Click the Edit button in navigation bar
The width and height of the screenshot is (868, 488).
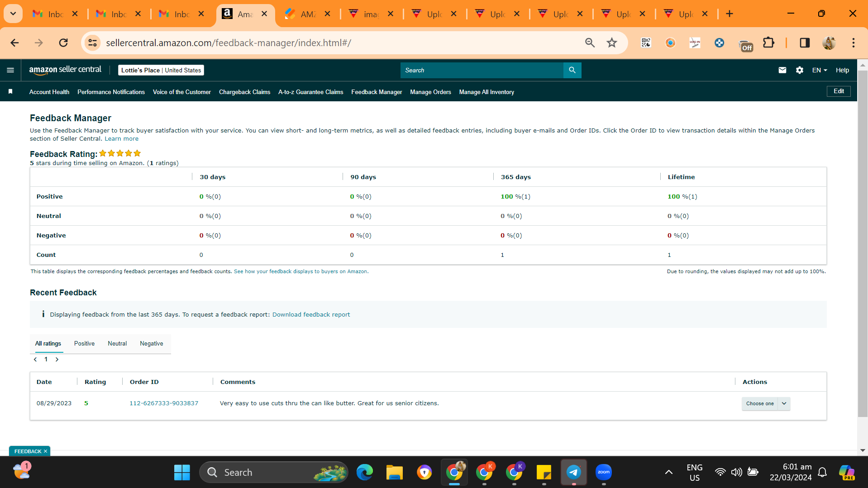pos(839,91)
